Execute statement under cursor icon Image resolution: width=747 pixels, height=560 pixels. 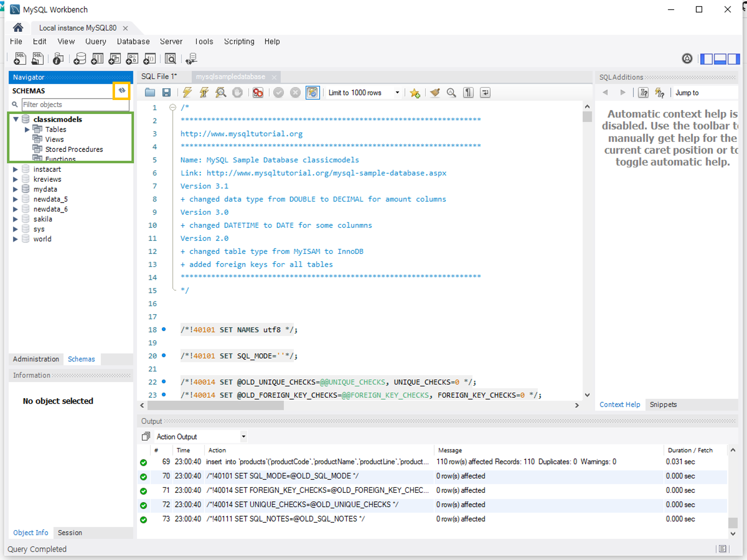(204, 93)
